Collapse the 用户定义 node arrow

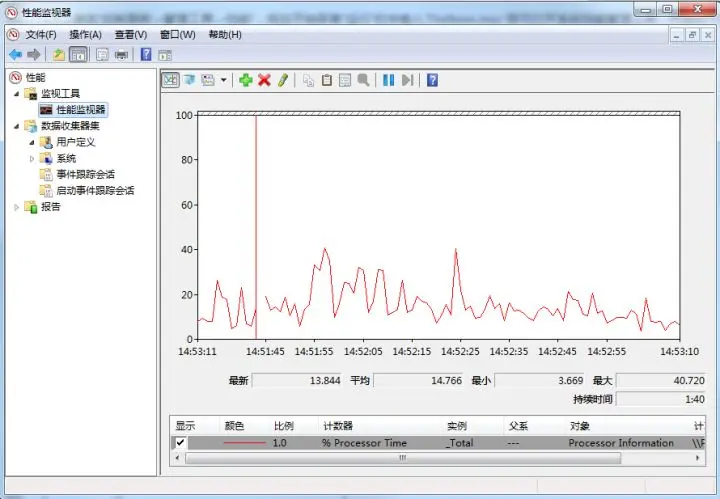click(32, 142)
